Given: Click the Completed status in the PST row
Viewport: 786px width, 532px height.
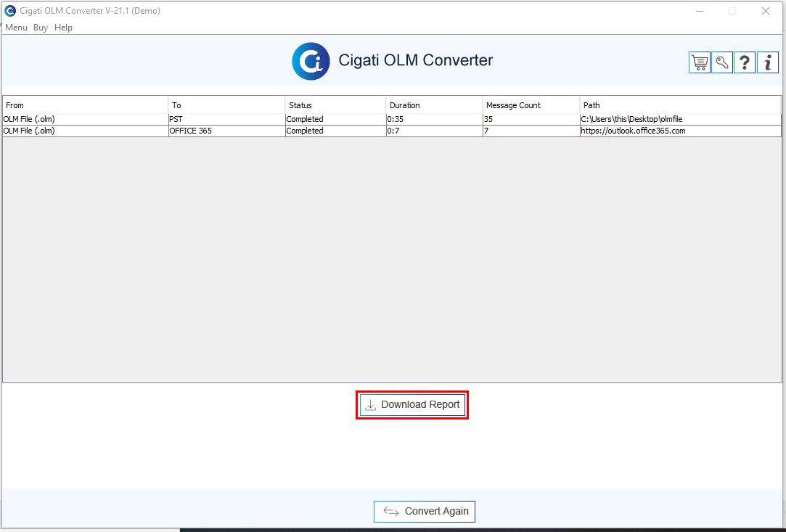Looking at the screenshot, I should (x=335, y=119).
